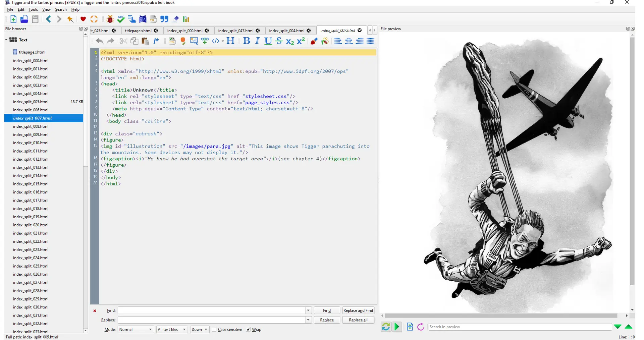
Task: Open the search Mode dropdown
Action: coord(136,330)
